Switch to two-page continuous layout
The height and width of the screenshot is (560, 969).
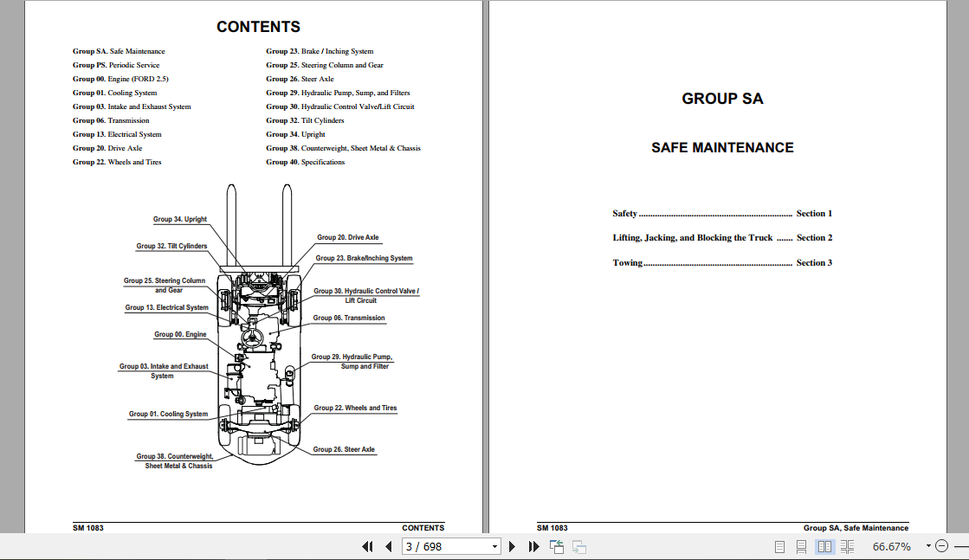[x=847, y=546]
